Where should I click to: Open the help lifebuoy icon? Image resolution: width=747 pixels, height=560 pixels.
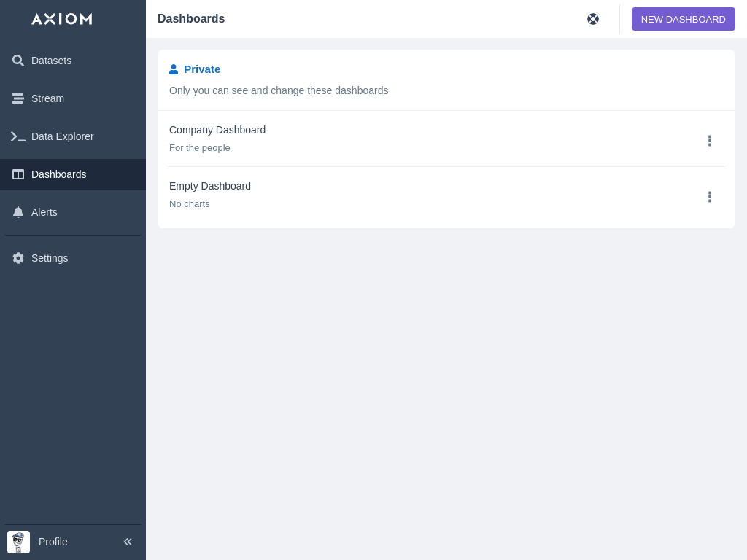click(593, 19)
